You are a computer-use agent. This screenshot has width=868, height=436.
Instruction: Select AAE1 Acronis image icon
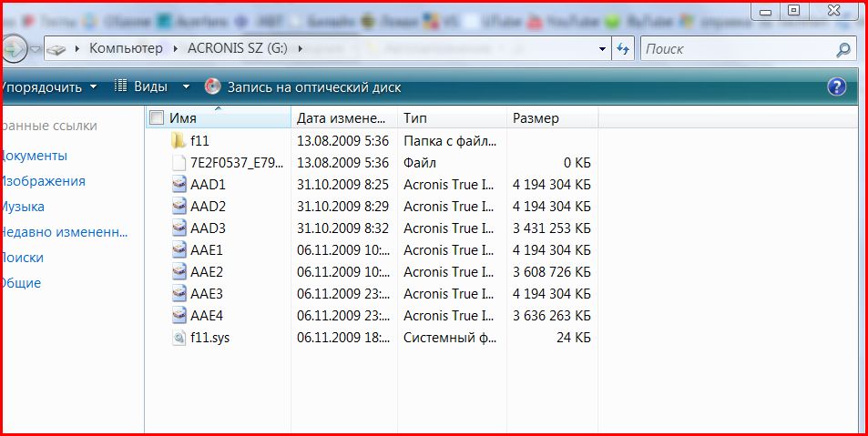coord(179,250)
